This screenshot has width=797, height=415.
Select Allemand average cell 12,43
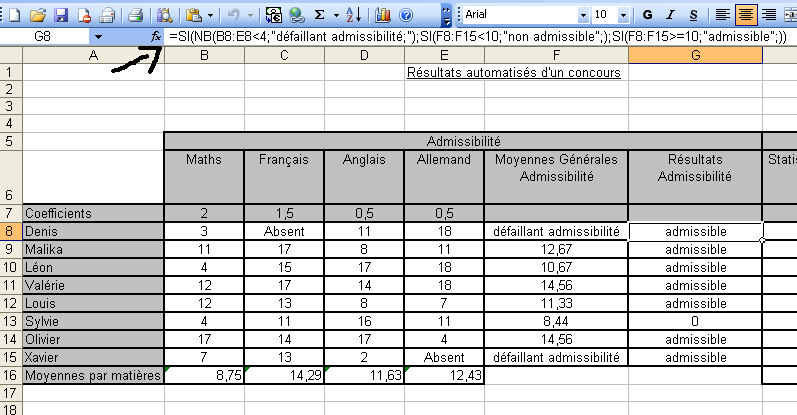coord(444,375)
